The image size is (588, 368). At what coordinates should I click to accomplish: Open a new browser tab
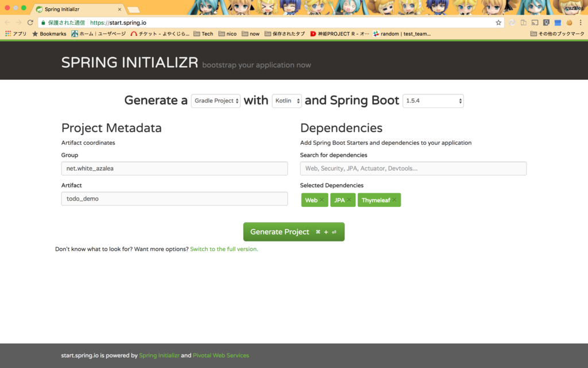(x=133, y=10)
